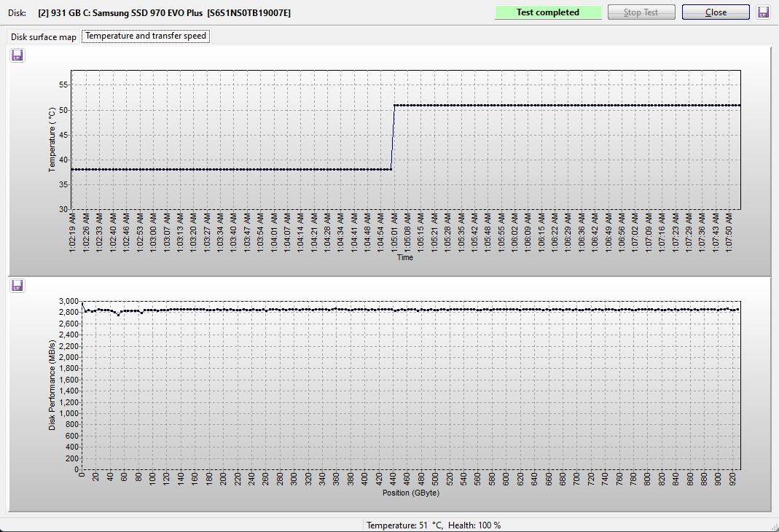
Task: Select the Temperature and transfer speed tab
Action: click(146, 36)
